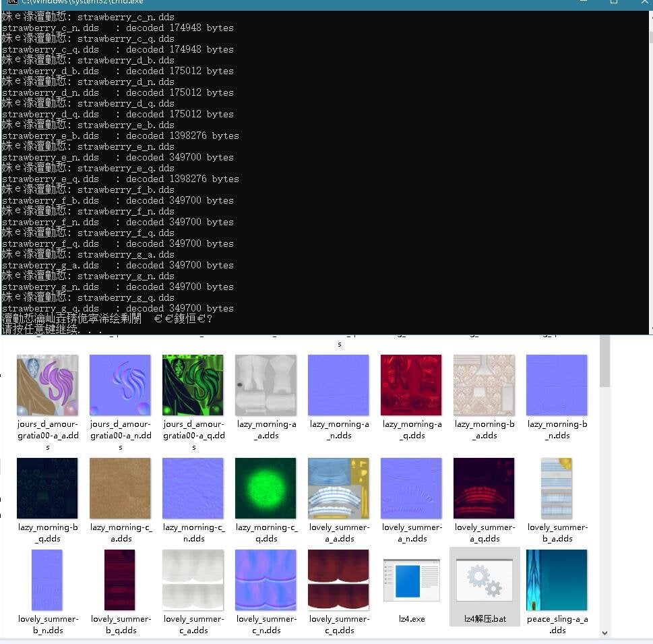Select lazy_morning-b_a.dds patterned texture
This screenshot has width=653, height=644.
pyautogui.click(x=484, y=385)
